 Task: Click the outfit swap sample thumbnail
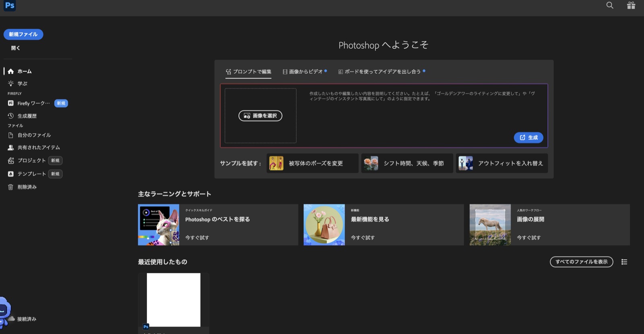point(466,163)
